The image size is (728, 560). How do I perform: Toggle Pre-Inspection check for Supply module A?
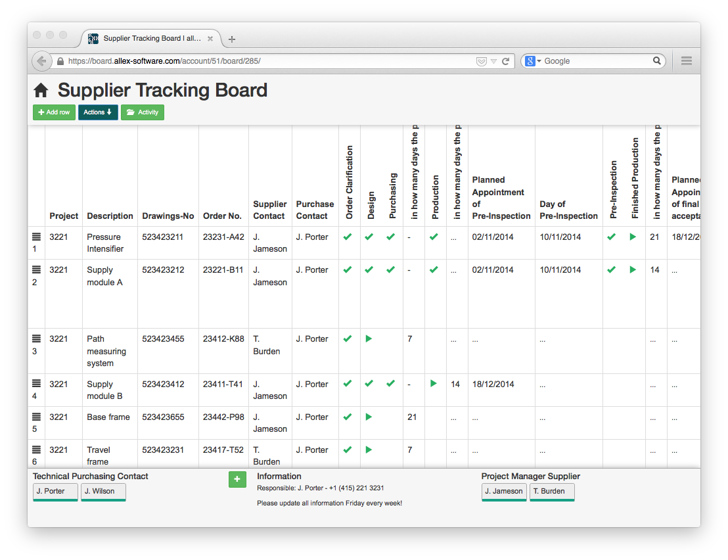coord(612,269)
